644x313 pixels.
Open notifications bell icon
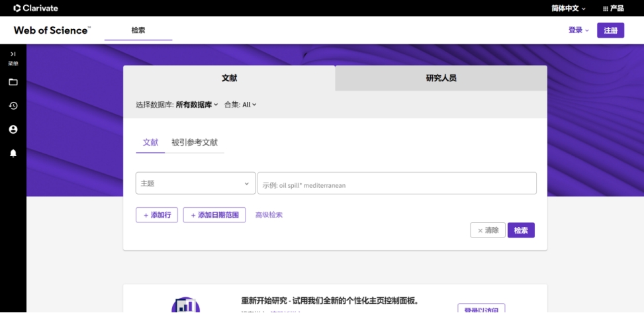coord(13,154)
